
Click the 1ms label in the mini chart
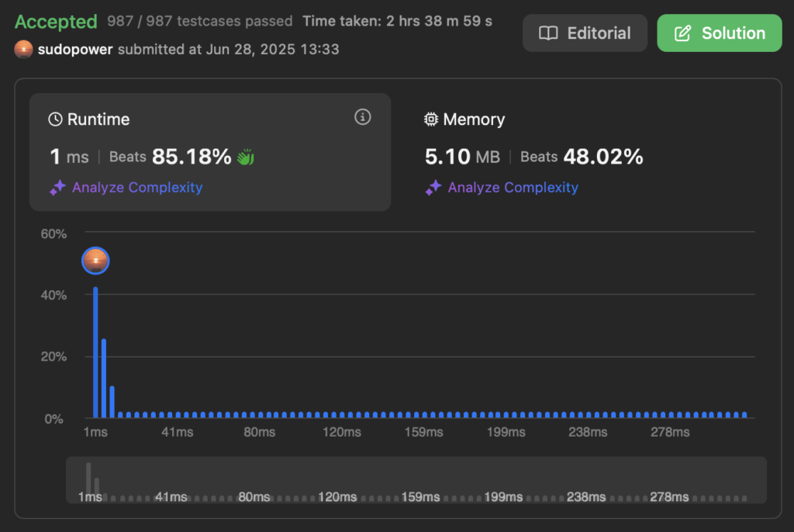[90, 497]
